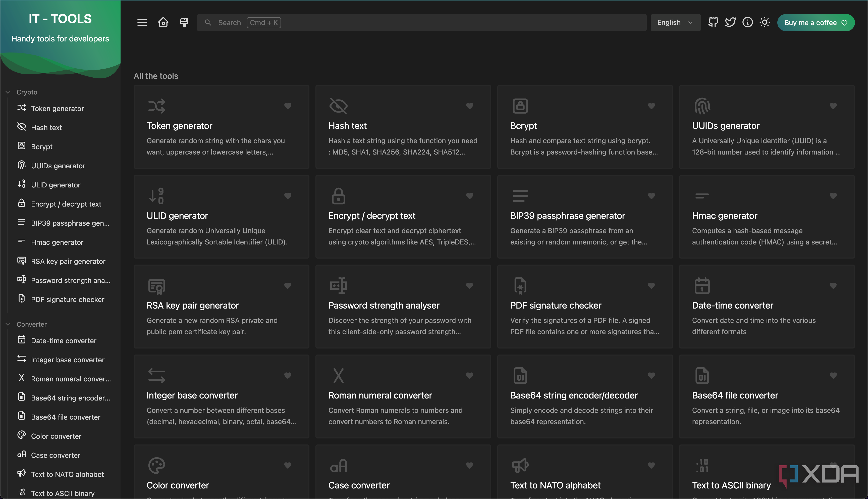This screenshot has height=499, width=868.
Task: Click the palette icon on Color converter card
Action: pyautogui.click(x=156, y=465)
